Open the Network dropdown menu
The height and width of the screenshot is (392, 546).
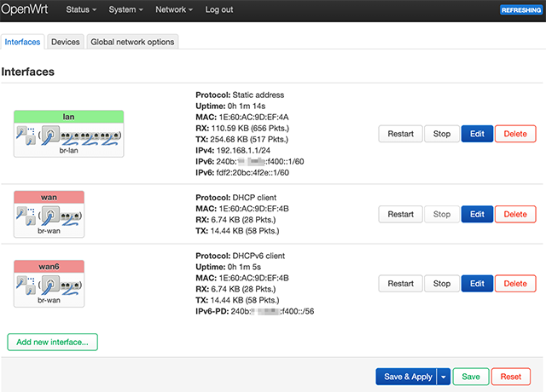click(175, 10)
